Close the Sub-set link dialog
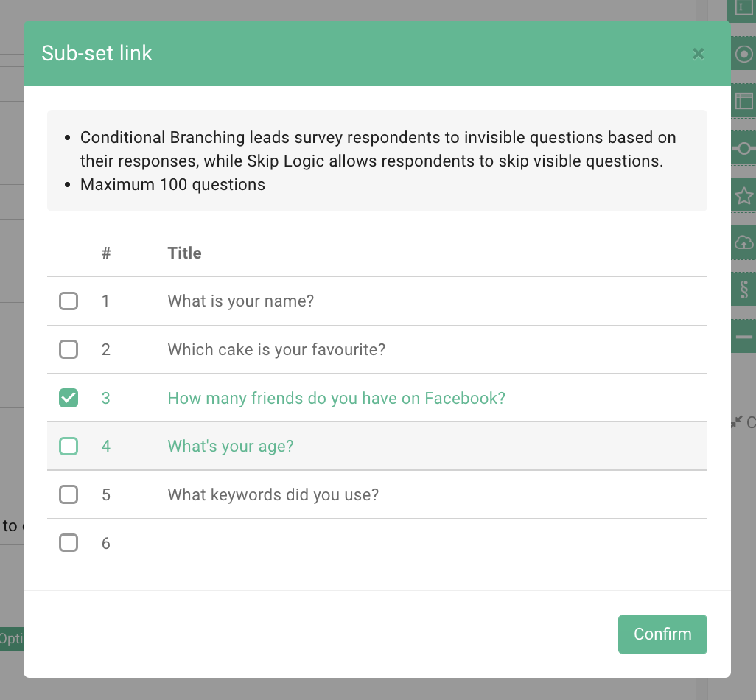 click(698, 53)
